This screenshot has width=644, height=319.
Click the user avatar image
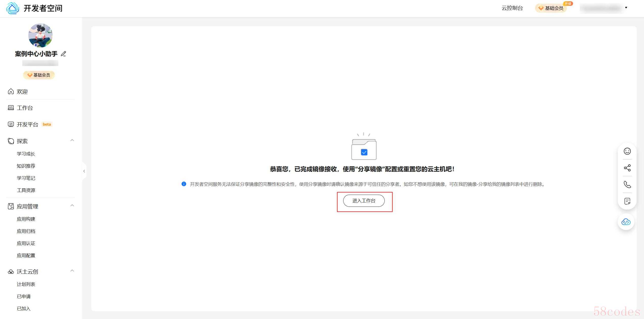[x=40, y=35]
